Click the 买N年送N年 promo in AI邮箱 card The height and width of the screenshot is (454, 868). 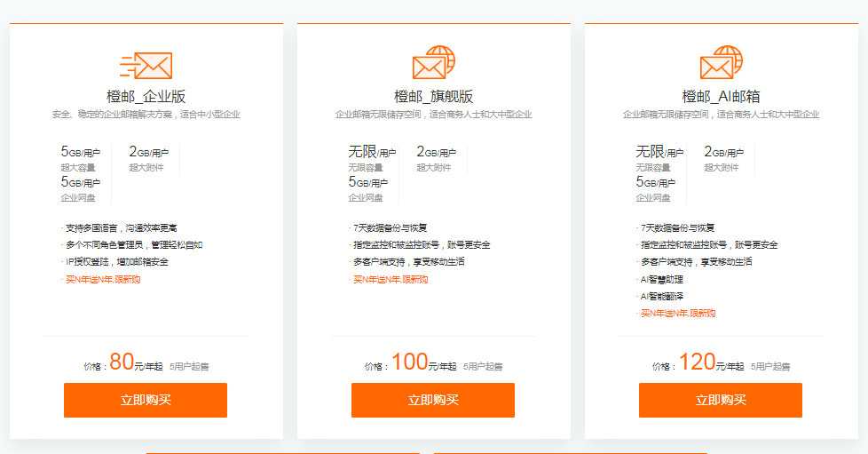coord(678,314)
